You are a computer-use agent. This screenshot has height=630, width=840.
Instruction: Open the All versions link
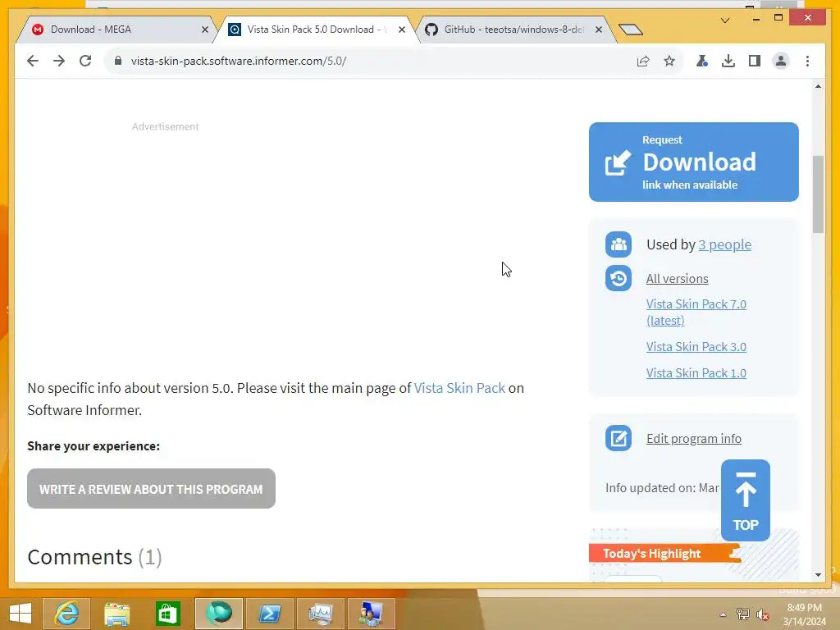pyautogui.click(x=677, y=279)
